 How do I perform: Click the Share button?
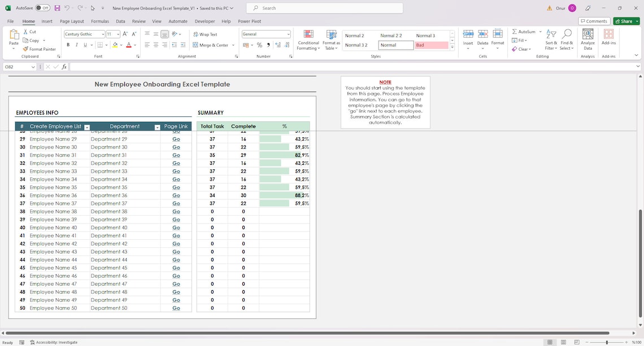click(625, 20)
